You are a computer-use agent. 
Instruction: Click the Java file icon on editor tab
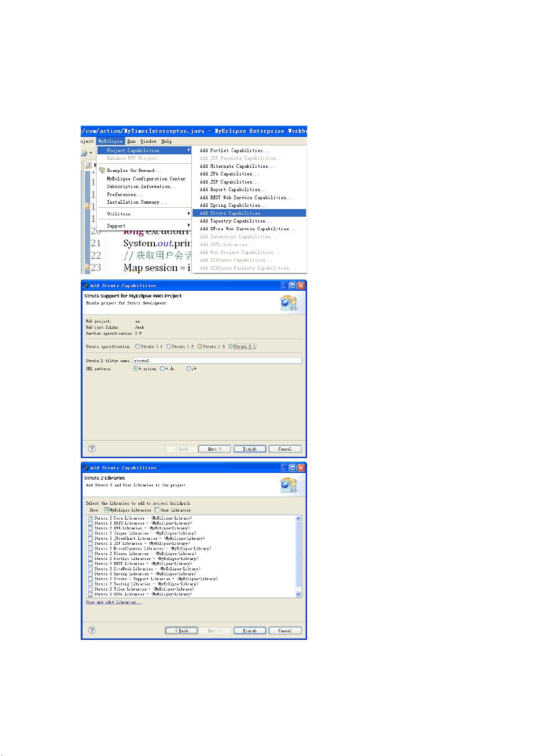coord(88,165)
